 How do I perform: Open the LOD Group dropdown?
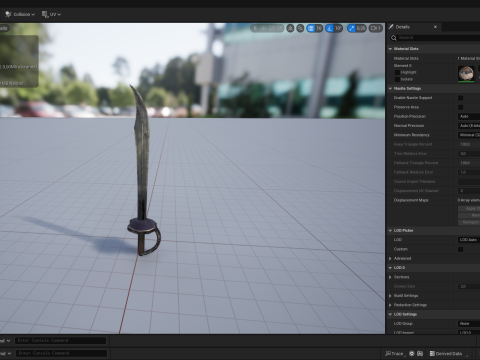(469, 324)
